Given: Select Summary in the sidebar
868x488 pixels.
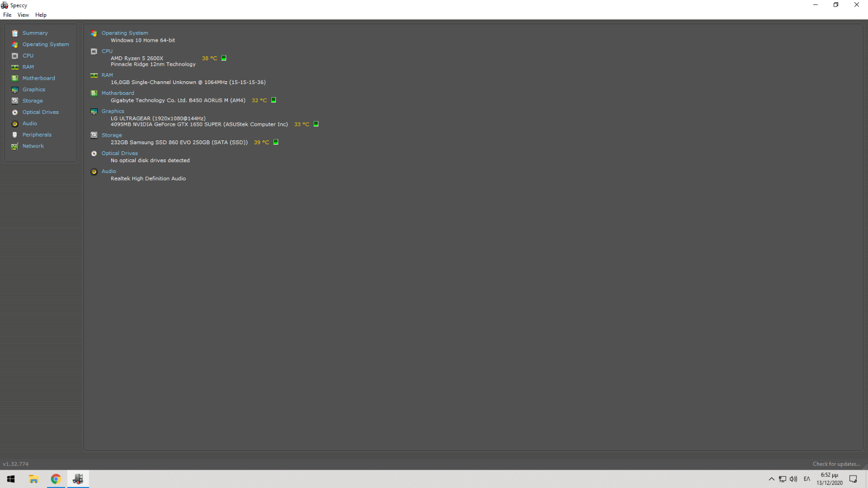Looking at the screenshot, I should tap(35, 33).
